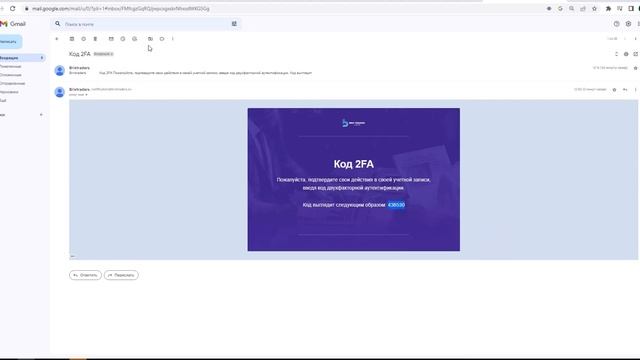
Task: Click the Gmail logo
Action: pyautogui.click(x=13, y=24)
